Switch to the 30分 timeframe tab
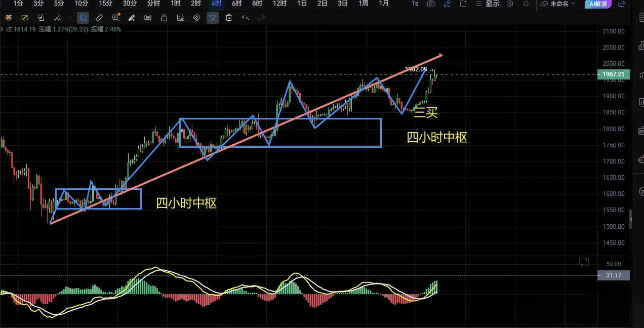Image resolution: width=644 pixels, height=328 pixels. (130, 4)
